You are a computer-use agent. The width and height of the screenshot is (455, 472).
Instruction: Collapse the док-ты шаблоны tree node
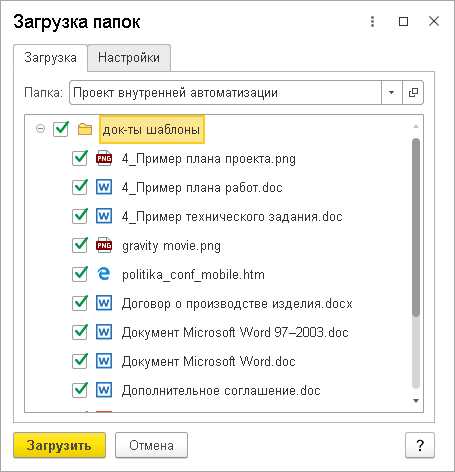click(x=40, y=129)
